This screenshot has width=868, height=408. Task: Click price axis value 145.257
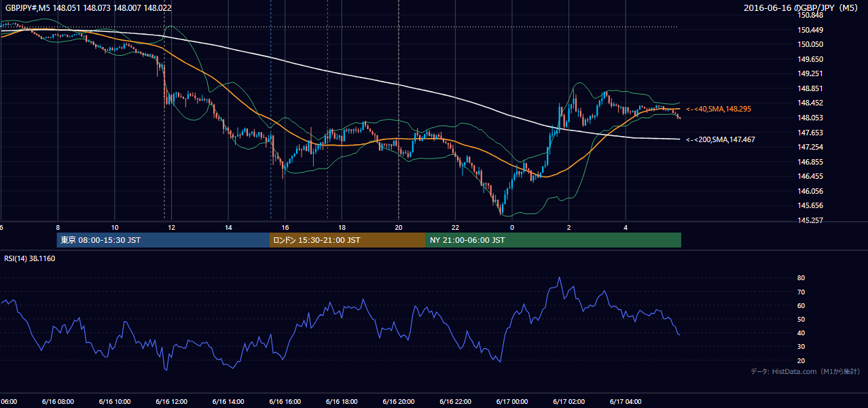tap(810, 220)
